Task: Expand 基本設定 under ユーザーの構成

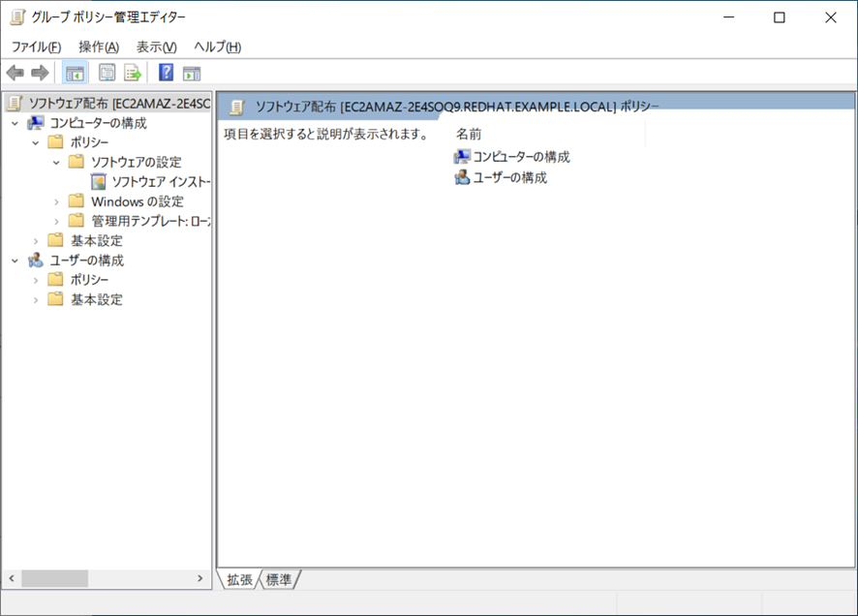Action: pyautogui.click(x=36, y=300)
